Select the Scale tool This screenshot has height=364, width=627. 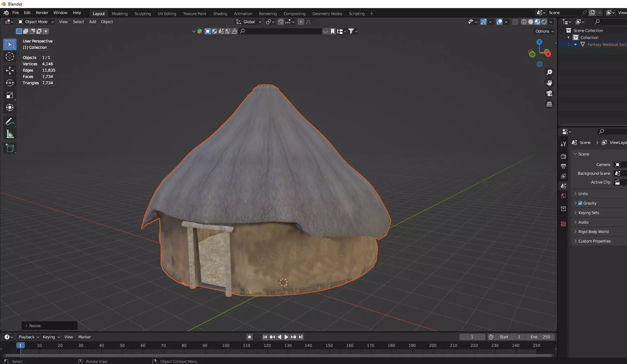click(10, 95)
